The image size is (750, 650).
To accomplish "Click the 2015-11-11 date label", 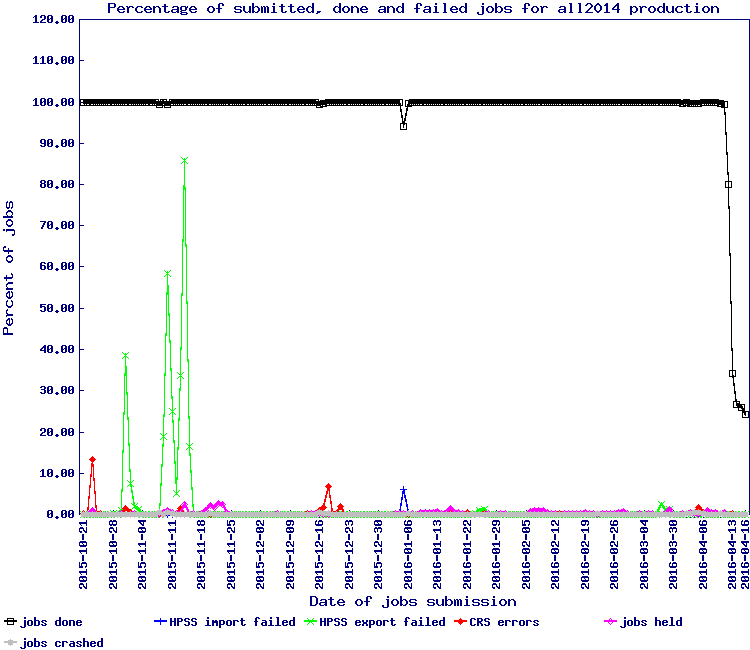I will click(172, 555).
